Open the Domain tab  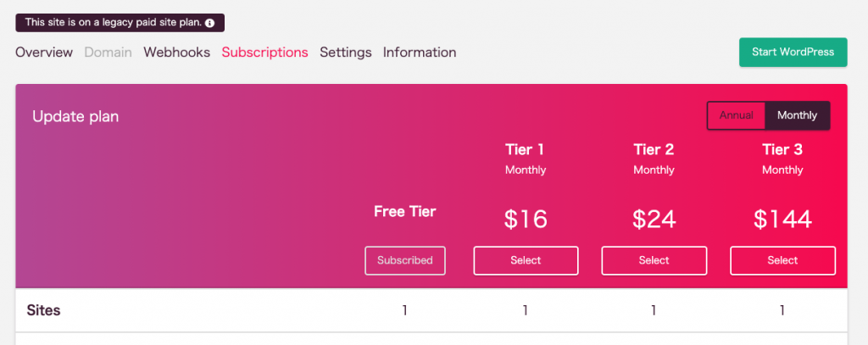tap(108, 53)
